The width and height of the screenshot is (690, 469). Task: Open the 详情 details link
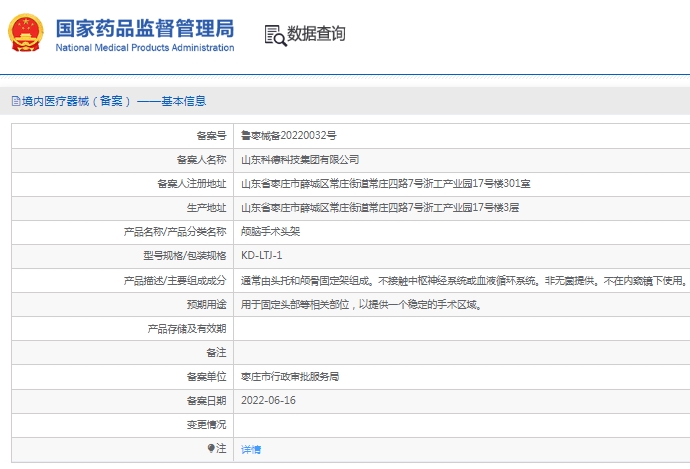pyautogui.click(x=251, y=449)
